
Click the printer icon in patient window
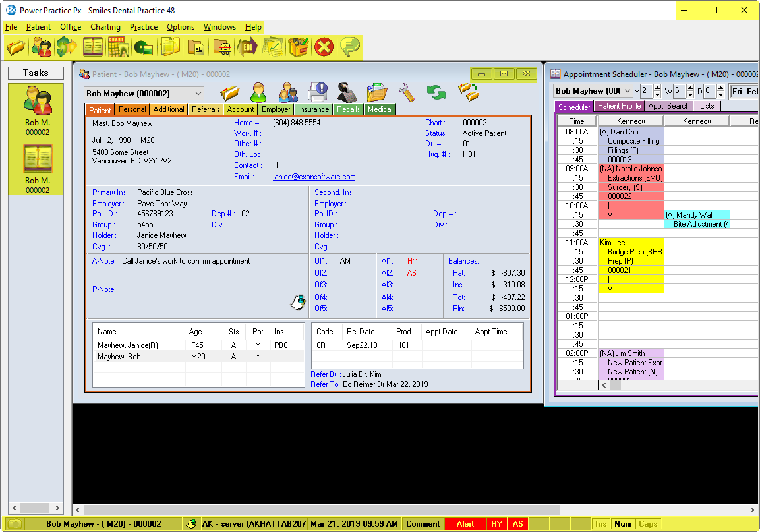(318, 92)
